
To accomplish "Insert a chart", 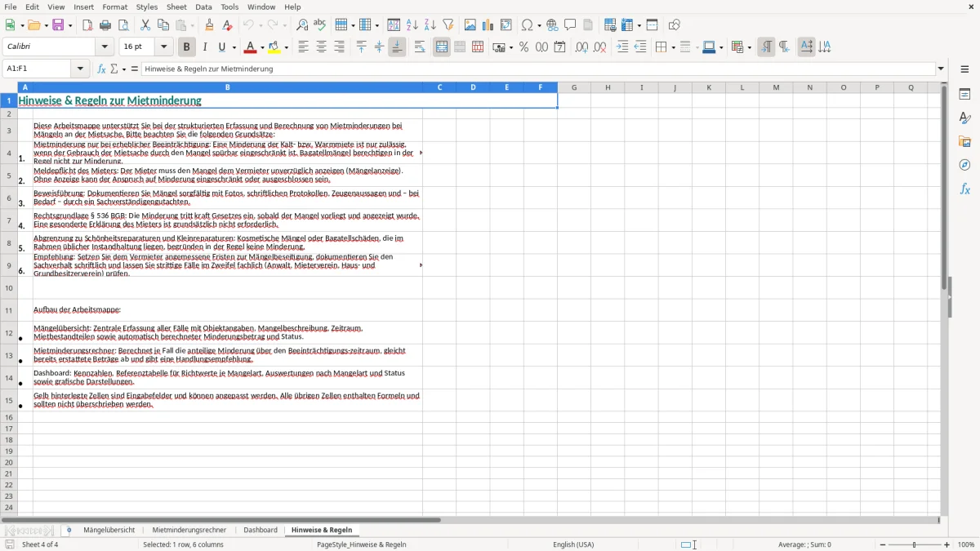I will (488, 25).
